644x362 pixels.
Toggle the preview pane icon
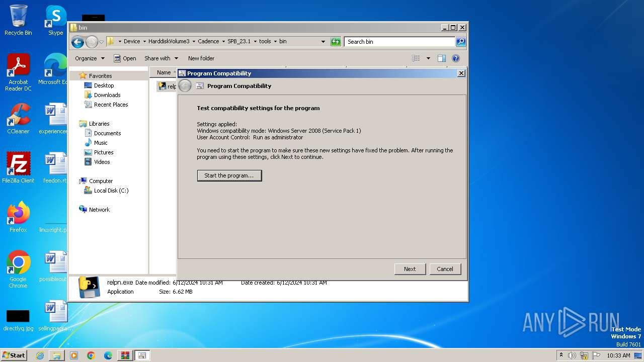(442, 58)
